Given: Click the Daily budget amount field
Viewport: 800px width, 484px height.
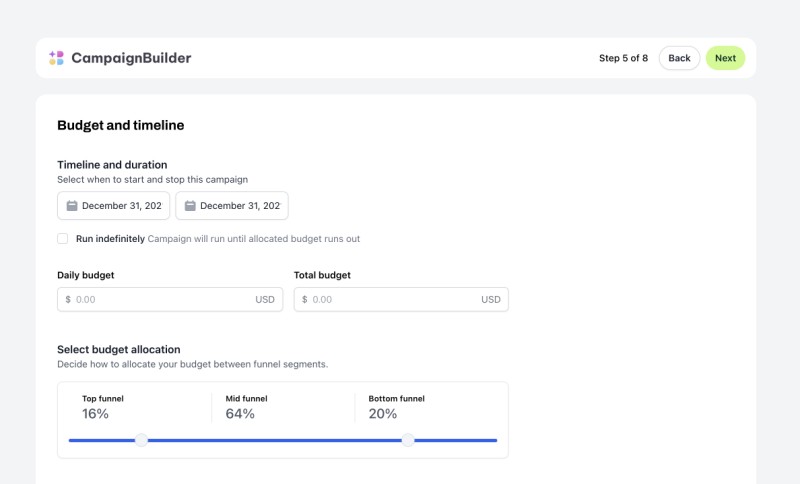Looking at the screenshot, I should [170, 299].
